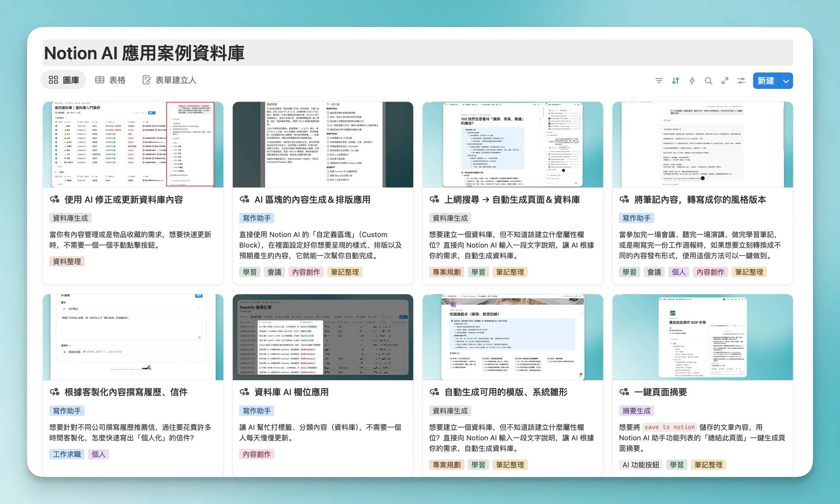This screenshot has width=840, height=504.
Task: Open the view settings sliders icon
Action: [x=741, y=81]
